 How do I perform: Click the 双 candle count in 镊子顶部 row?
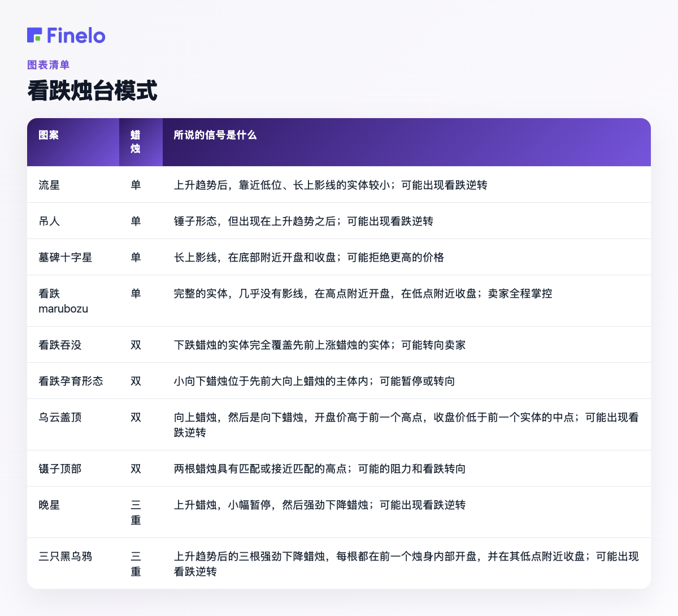click(136, 468)
